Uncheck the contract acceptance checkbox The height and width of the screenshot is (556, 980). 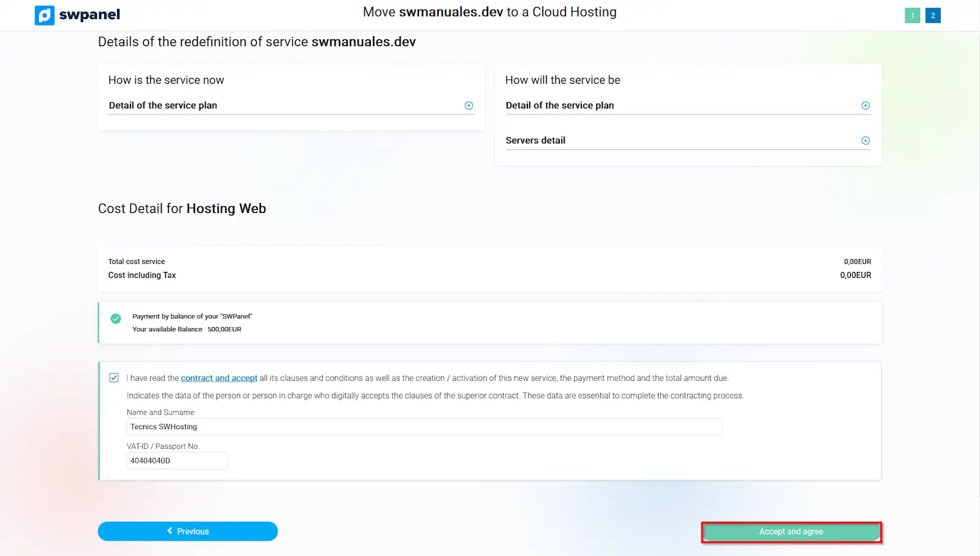pos(114,378)
